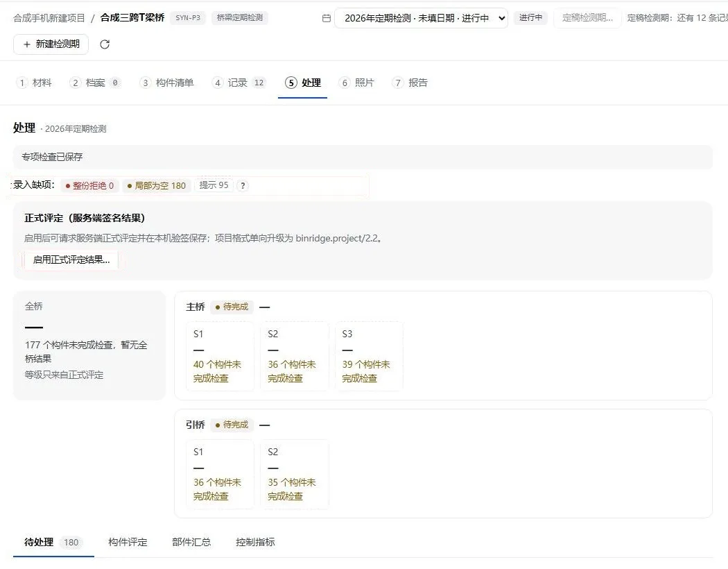The height and width of the screenshot is (569, 728).
Task: Click the step 5 circle icon of 处理
Action: click(291, 83)
